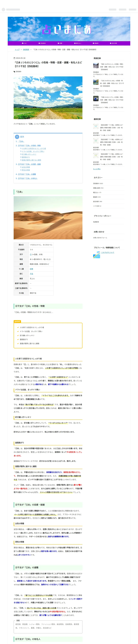Click the country road hero image

pyautogui.click(x=48, y=98)
